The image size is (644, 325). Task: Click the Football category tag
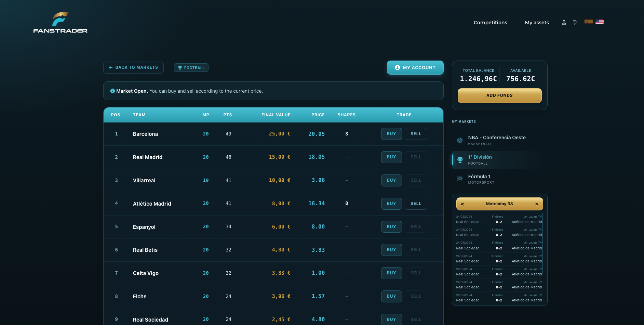point(191,68)
